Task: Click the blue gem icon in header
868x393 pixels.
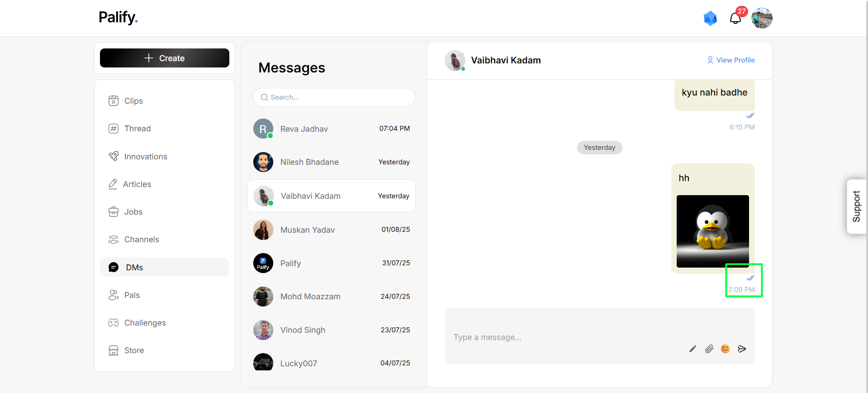Action: pyautogui.click(x=710, y=18)
